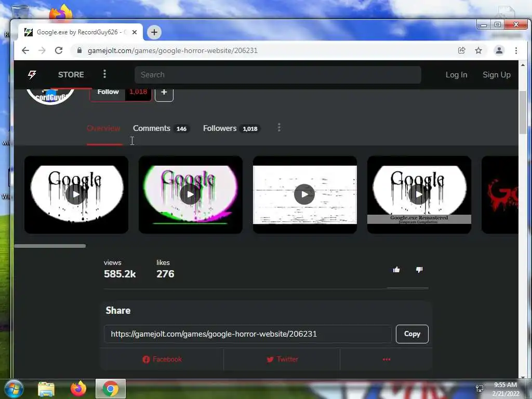532x399 pixels.
Task: Go back in Chrome
Action: coord(25,50)
